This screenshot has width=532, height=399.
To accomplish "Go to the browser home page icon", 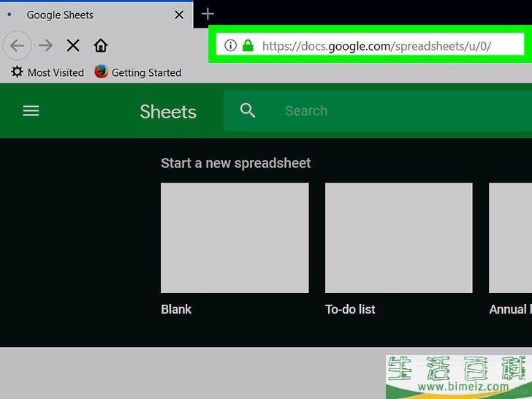I will (101, 45).
